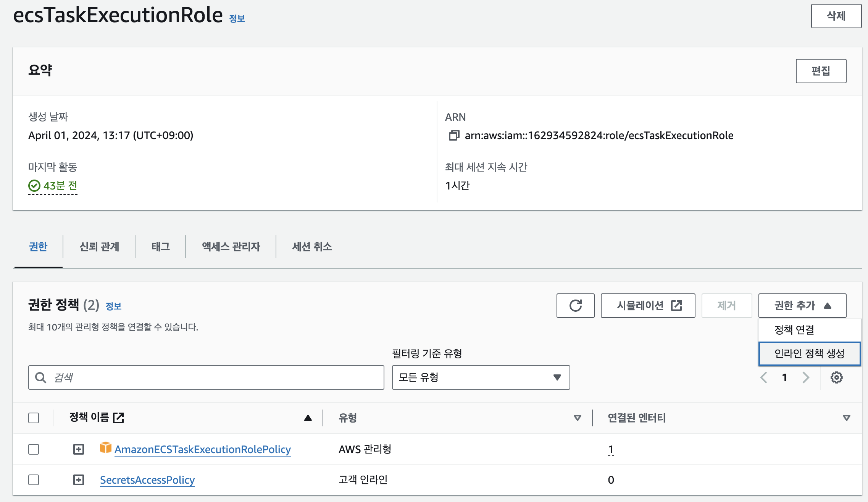
Task: Go to next page of policies
Action: click(x=806, y=377)
